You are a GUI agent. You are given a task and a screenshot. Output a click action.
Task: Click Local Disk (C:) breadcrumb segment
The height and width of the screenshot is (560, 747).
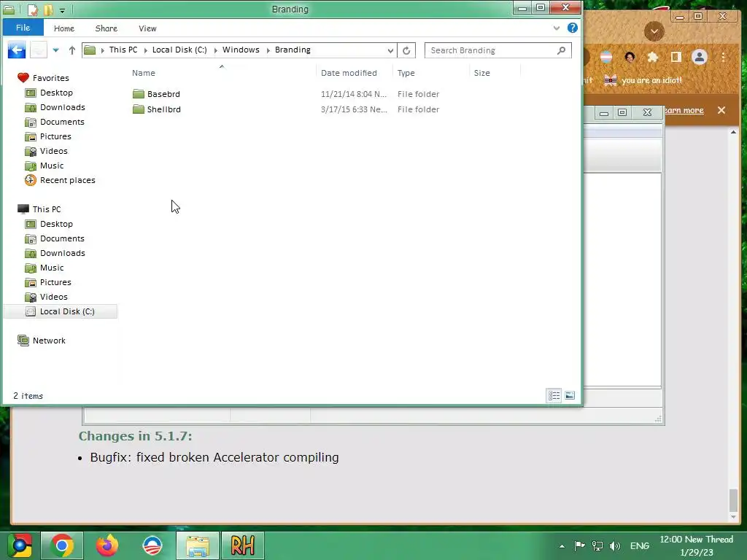point(179,50)
